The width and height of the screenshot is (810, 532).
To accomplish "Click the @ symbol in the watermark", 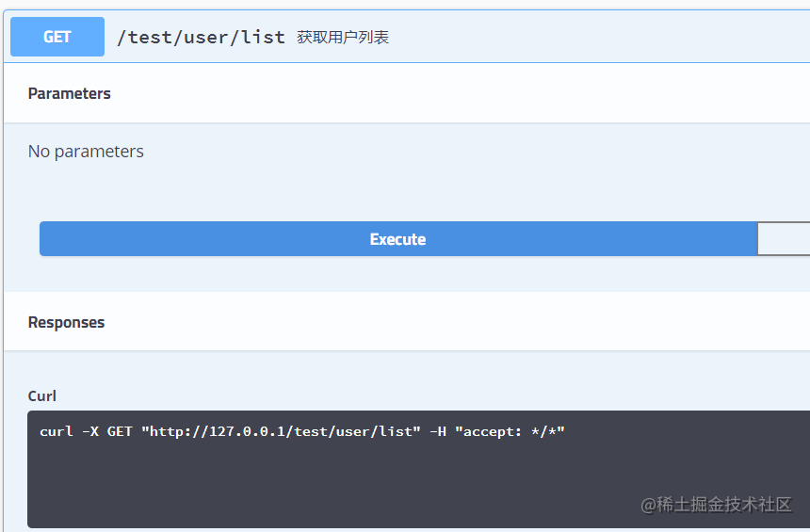I will [x=648, y=506].
